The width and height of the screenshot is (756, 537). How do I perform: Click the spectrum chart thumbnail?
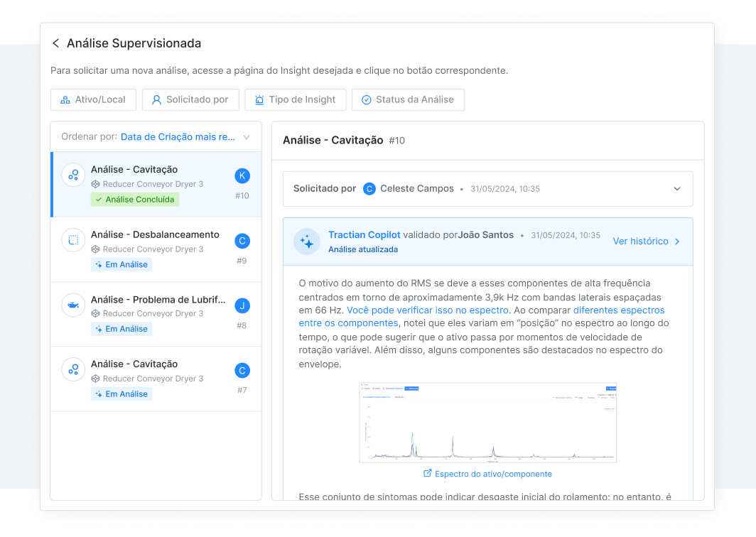click(x=487, y=423)
